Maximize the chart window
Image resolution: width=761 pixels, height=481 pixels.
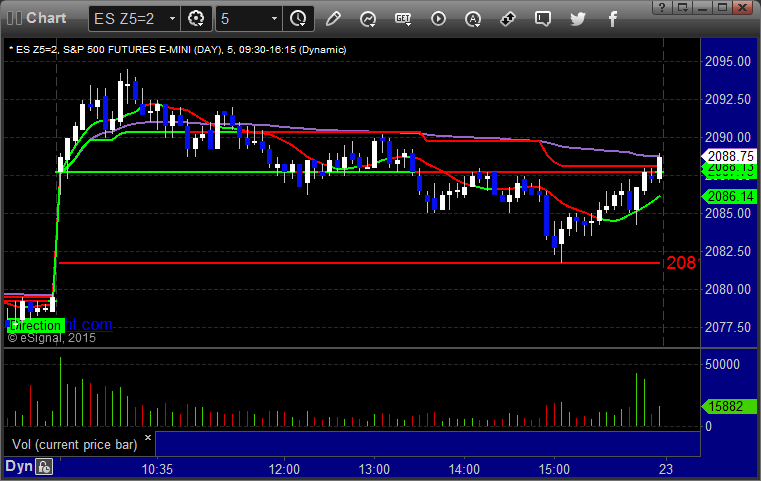[722, 7]
